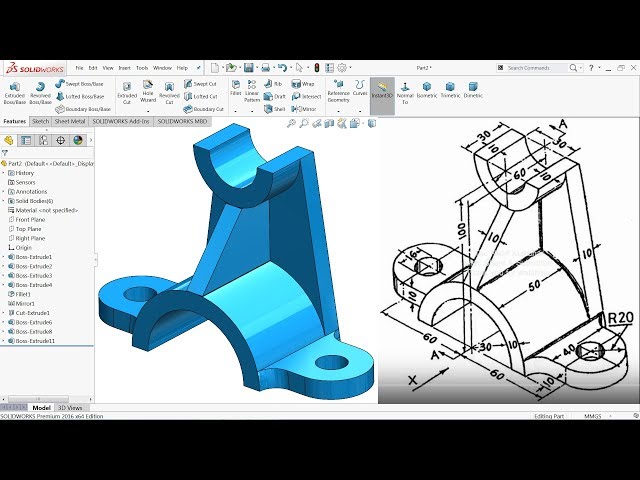Screen dimensions: 640x480
Task: Select the Fillet1 feature
Action: [x=20, y=294]
